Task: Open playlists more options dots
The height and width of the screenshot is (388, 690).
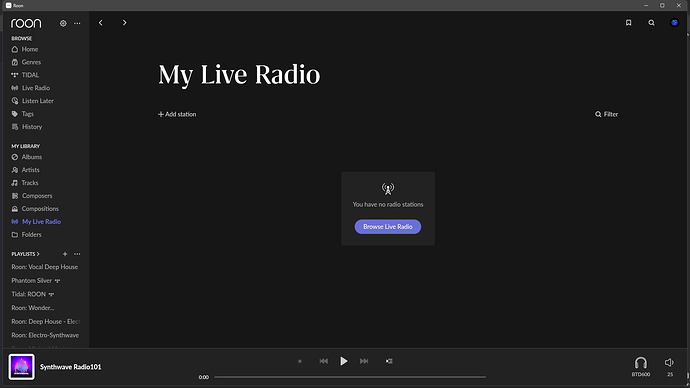Action: [77, 254]
